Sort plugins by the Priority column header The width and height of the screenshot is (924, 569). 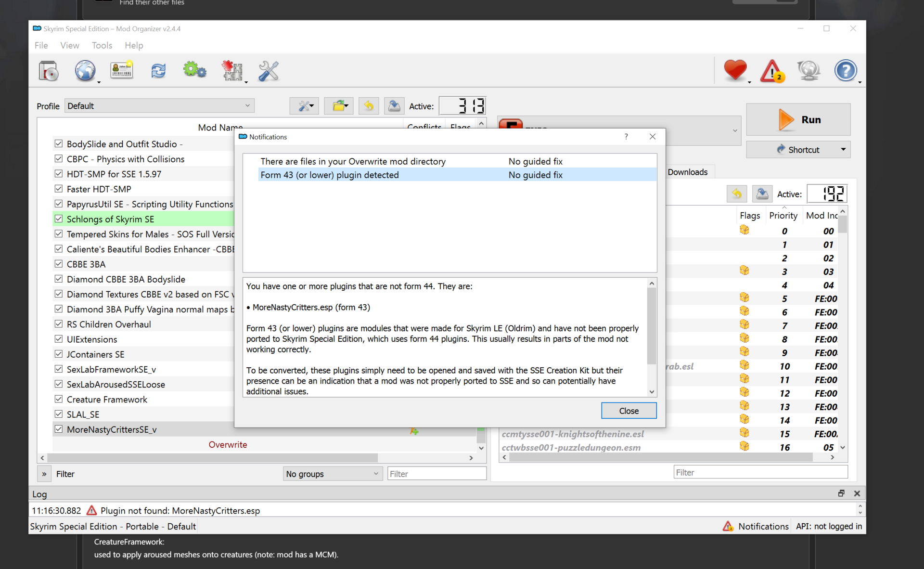pos(783,215)
